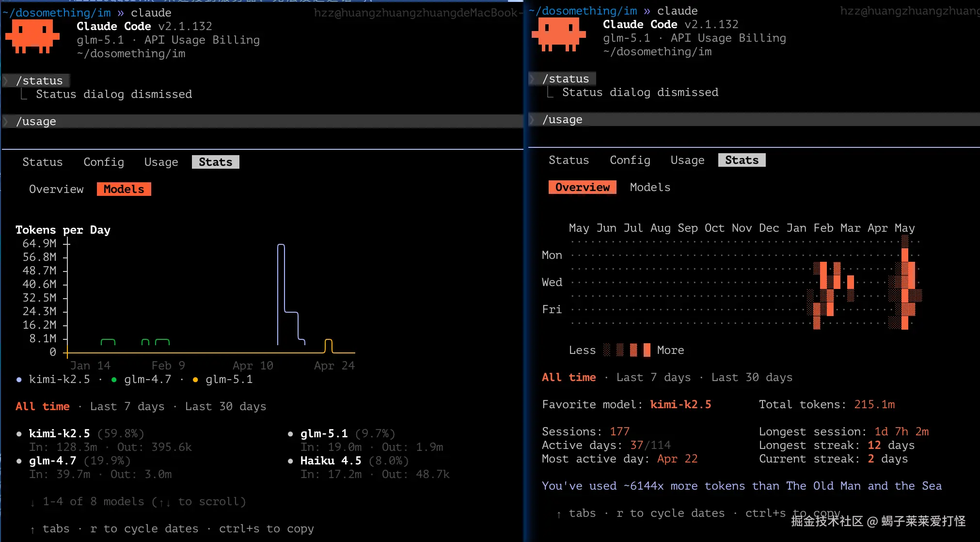This screenshot has width=980, height=542.
Task: Choose Last 7 days in left pane
Action: click(x=127, y=406)
